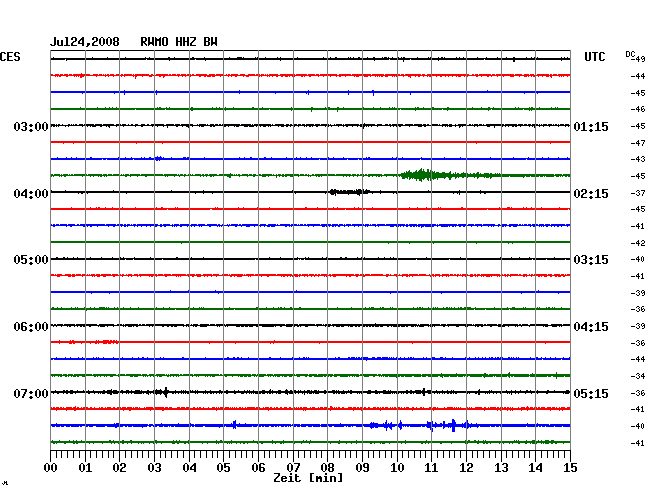Screen dimensions: 650x494
Task: Select minute 12 on the time axis
Action: point(466,468)
